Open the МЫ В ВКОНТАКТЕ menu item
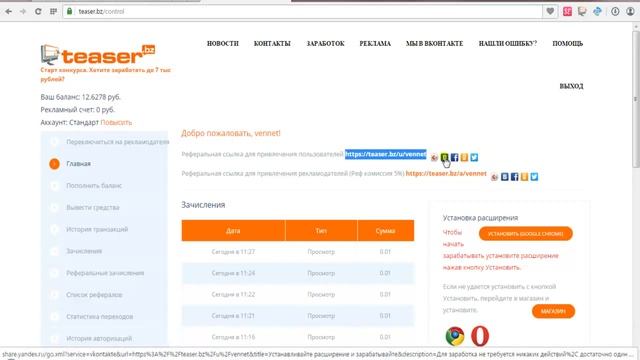Viewport: 640px width, 360px height. [434, 43]
